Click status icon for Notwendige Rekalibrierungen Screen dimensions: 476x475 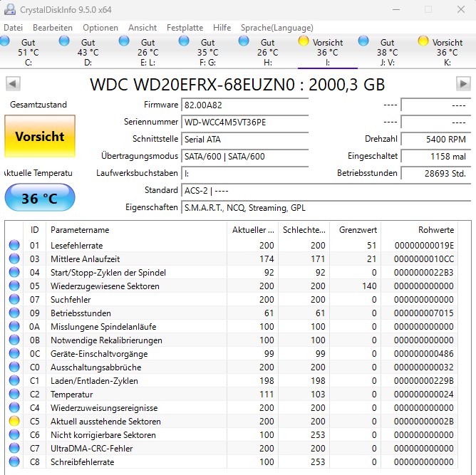(x=14, y=340)
